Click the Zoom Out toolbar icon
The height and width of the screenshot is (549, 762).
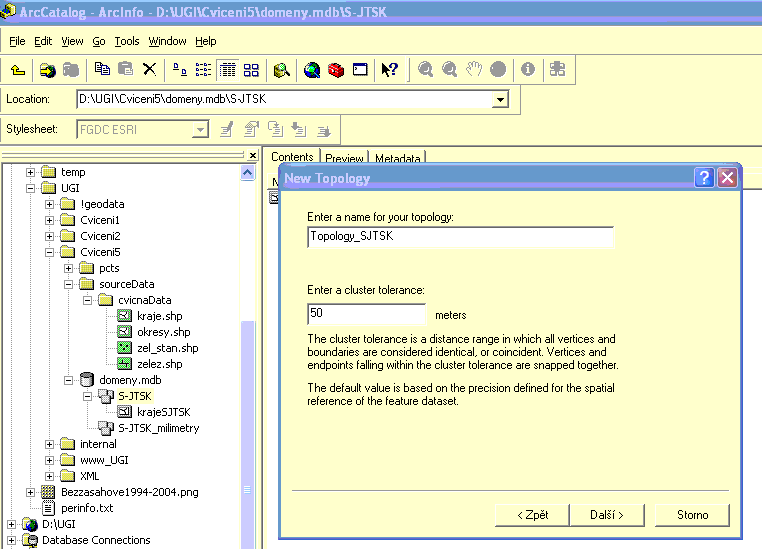click(x=450, y=69)
